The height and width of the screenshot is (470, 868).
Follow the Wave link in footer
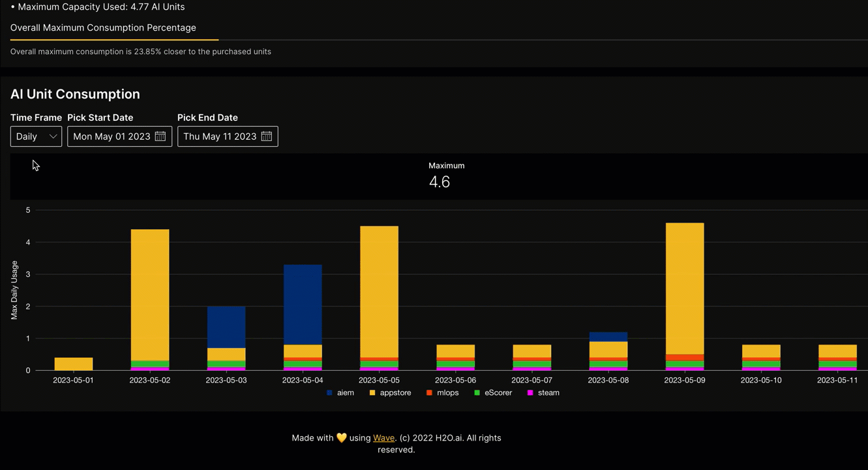[383, 438]
